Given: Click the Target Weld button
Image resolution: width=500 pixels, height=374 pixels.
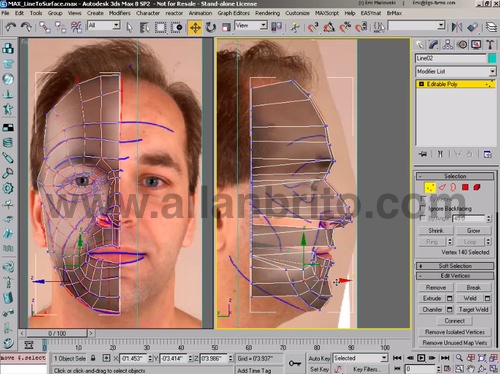Looking at the screenshot, I should point(473,309).
